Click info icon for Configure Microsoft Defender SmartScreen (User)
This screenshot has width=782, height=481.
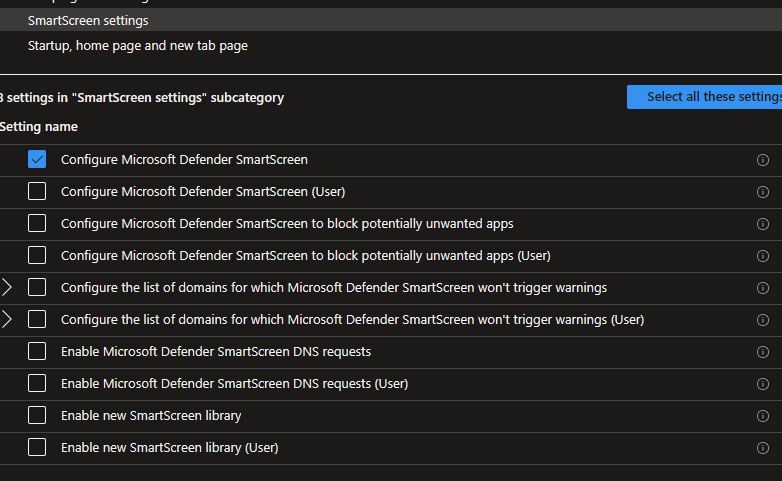(763, 192)
